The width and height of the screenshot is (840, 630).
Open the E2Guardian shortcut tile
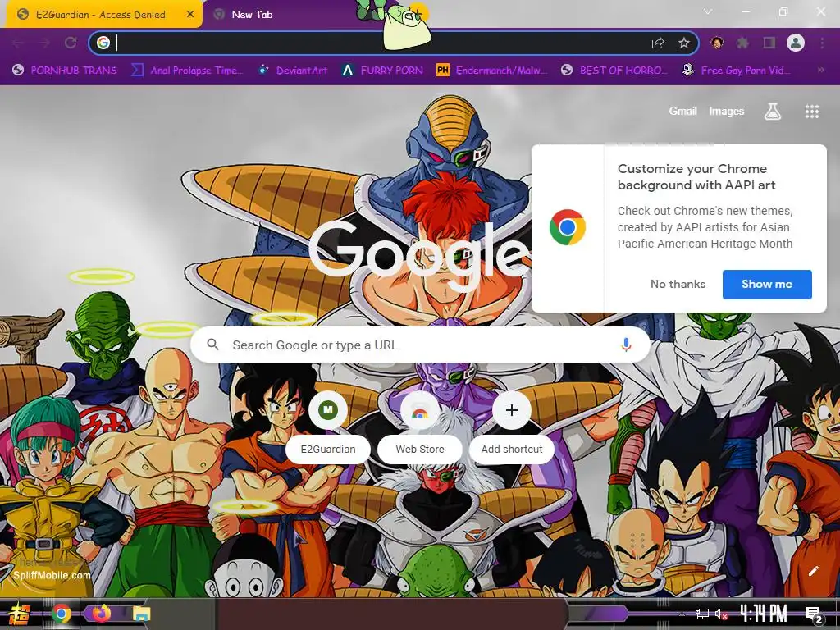(x=328, y=426)
